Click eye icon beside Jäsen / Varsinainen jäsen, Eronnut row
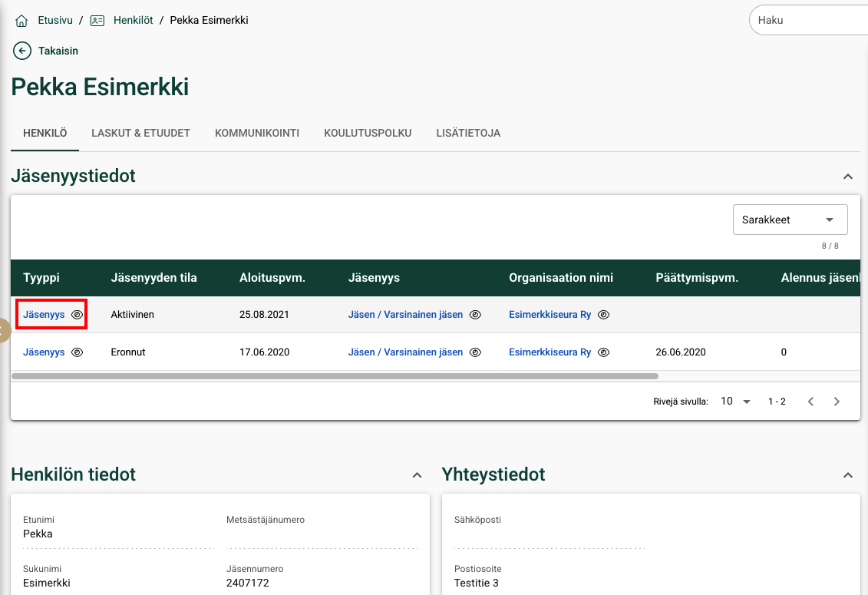 point(476,352)
